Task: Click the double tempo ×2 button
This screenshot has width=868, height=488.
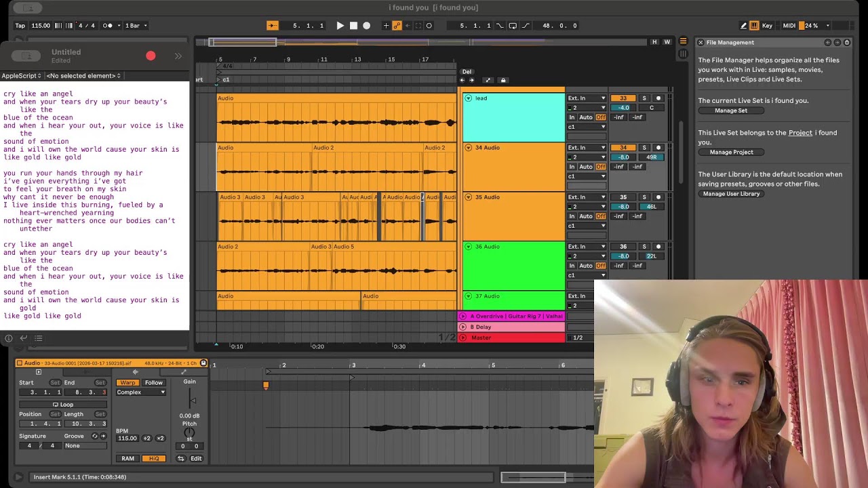Action: [x=160, y=439]
